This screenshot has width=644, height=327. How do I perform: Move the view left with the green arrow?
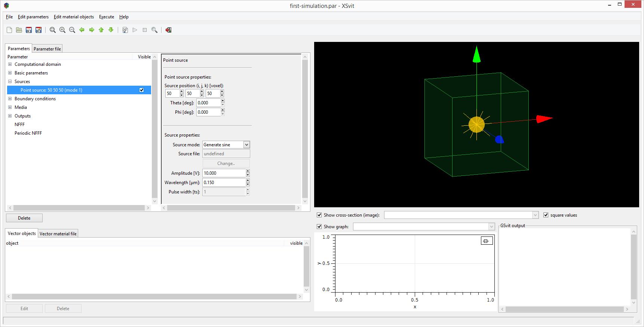coord(82,30)
